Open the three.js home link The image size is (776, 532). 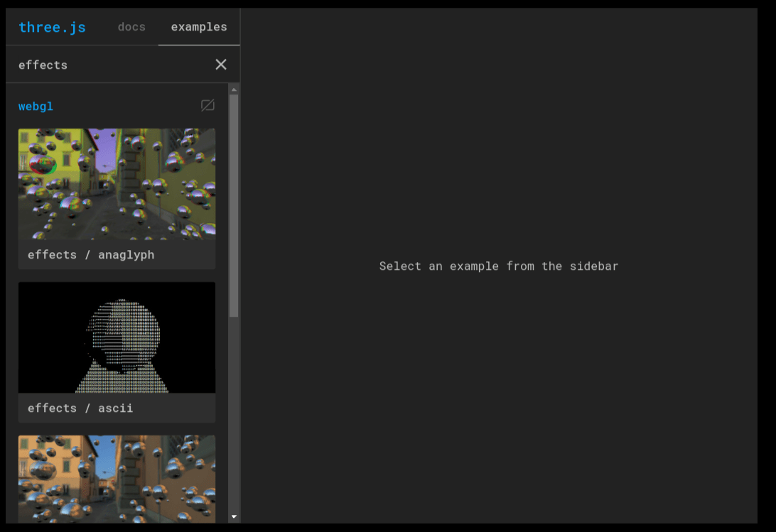click(x=52, y=27)
